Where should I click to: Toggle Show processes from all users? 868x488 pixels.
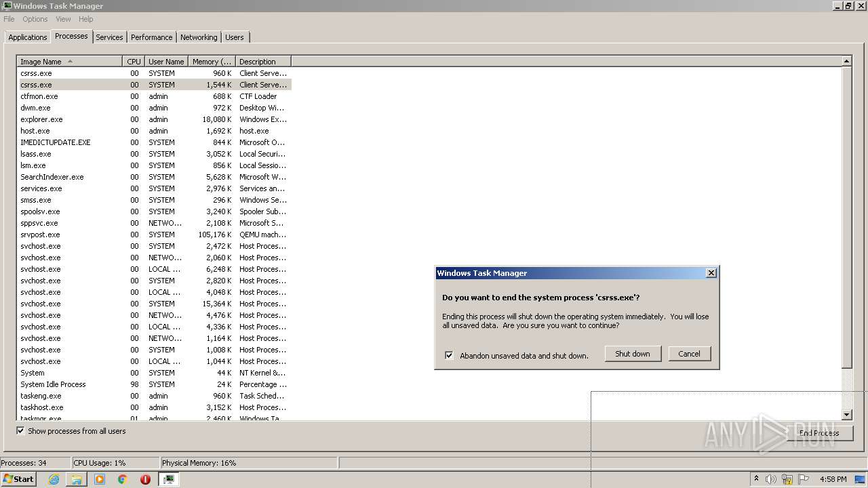tap(20, 430)
